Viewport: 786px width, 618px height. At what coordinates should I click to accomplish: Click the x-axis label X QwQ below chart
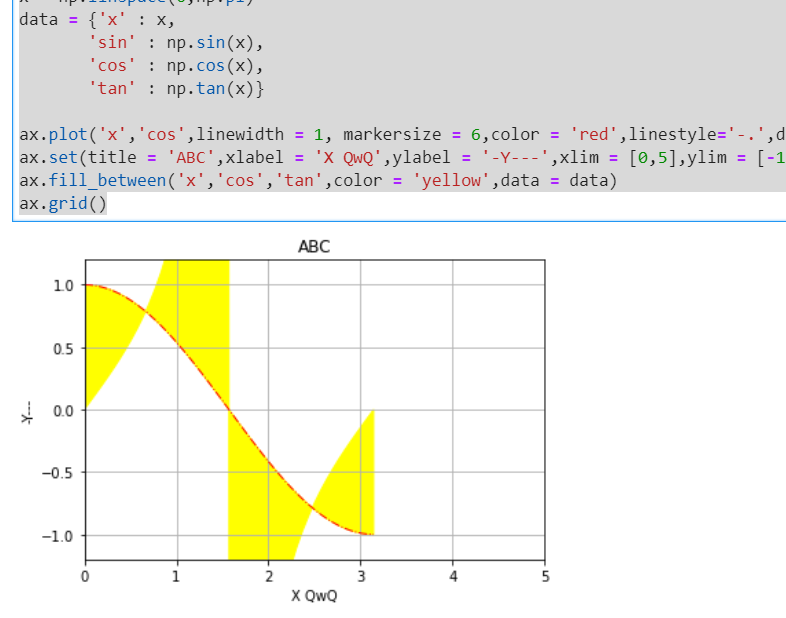point(314,596)
